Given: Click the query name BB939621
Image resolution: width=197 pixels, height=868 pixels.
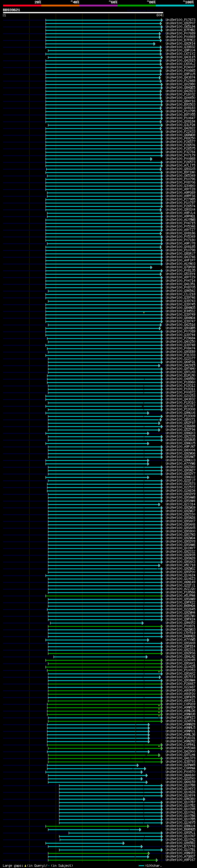Looking at the screenshot, I should (11, 10).
